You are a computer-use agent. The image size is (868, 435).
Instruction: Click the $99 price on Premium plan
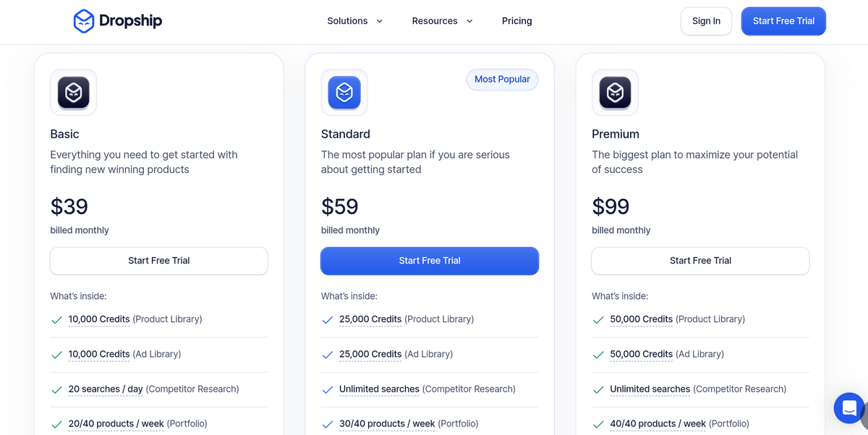pos(610,206)
